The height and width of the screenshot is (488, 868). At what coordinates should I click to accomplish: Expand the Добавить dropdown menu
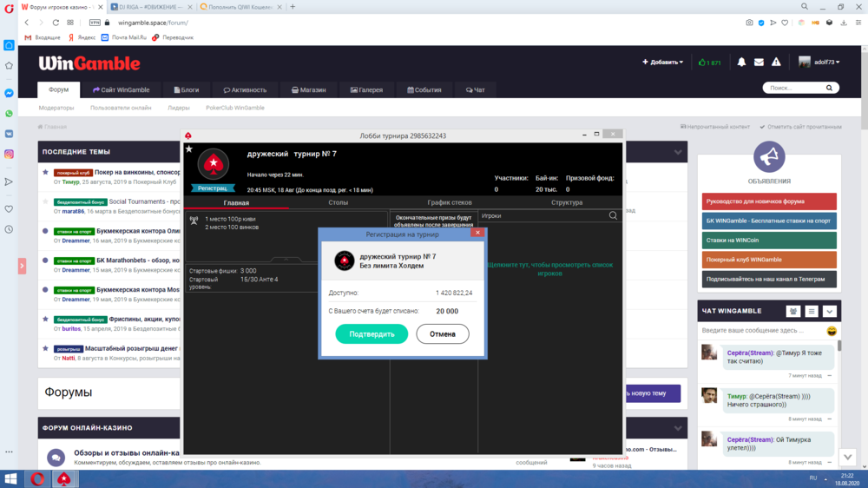click(x=662, y=63)
